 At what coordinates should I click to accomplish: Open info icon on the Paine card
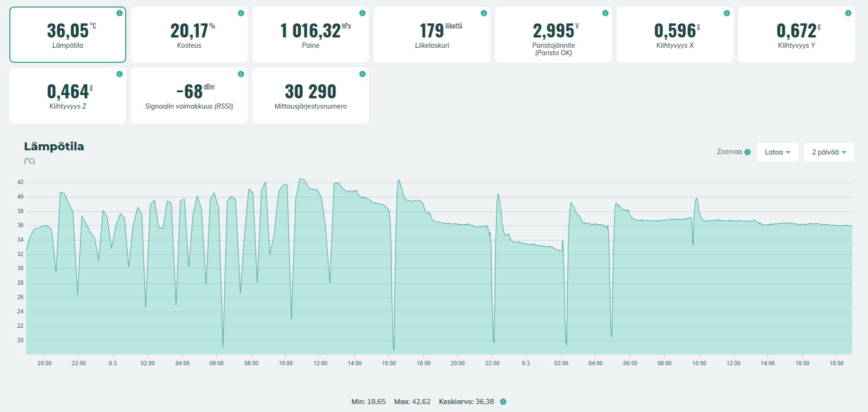tap(362, 13)
